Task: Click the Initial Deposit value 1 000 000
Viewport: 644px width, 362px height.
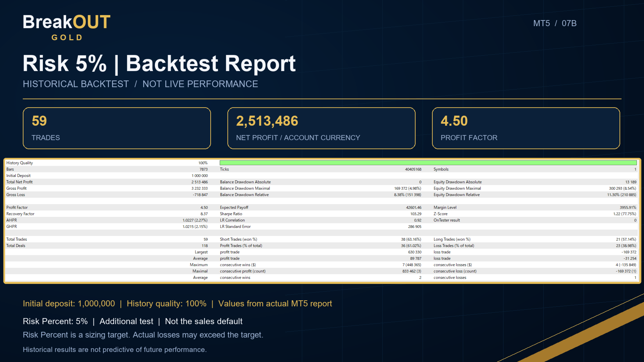Action: coord(200,176)
